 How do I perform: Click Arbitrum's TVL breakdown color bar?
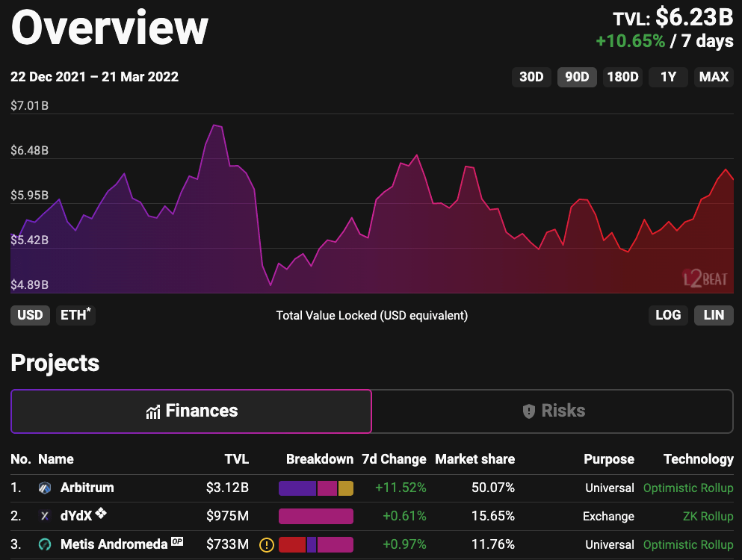pos(315,488)
